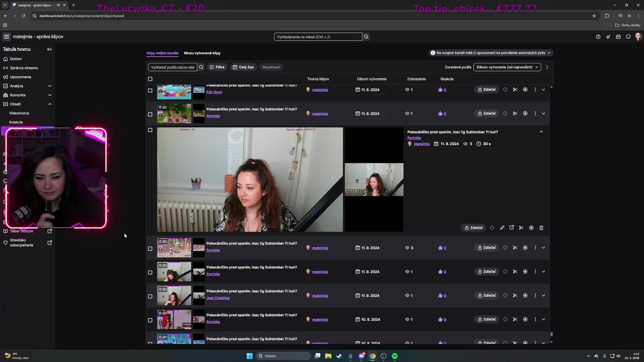Screen dimensions: 644x362
Task: Share the expanded clip via Zdieľať
Action: pyautogui.click(x=473, y=228)
